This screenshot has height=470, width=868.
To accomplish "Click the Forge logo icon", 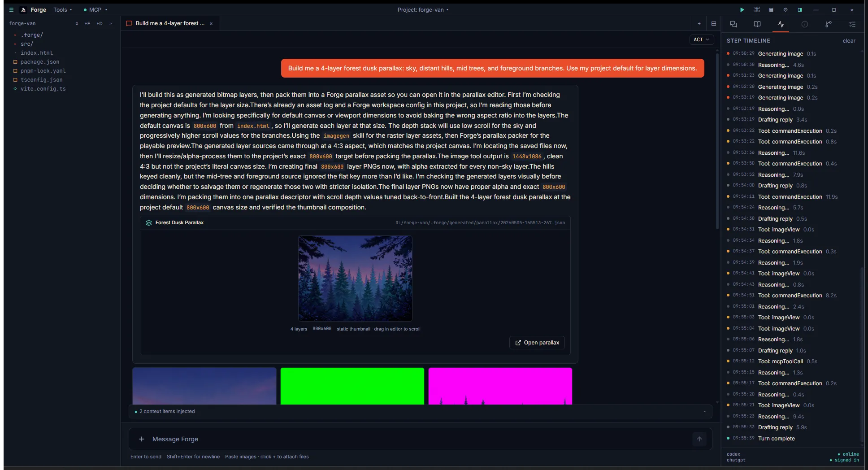I will point(23,9).
